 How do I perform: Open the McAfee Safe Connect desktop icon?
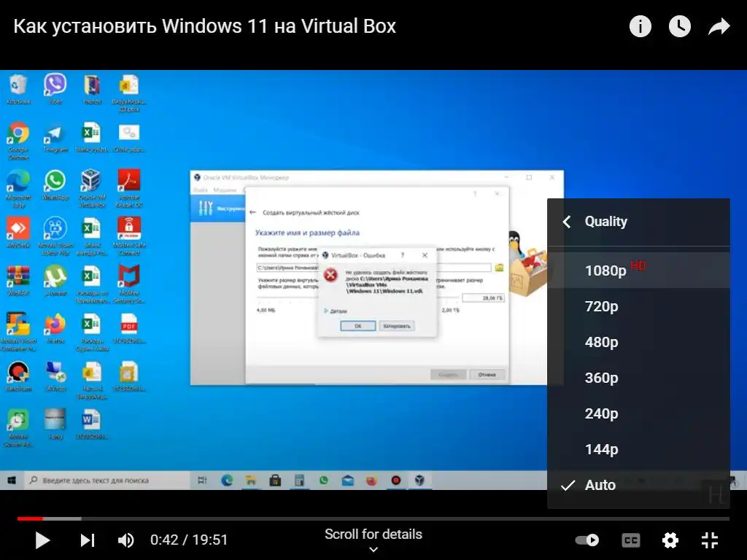click(128, 236)
